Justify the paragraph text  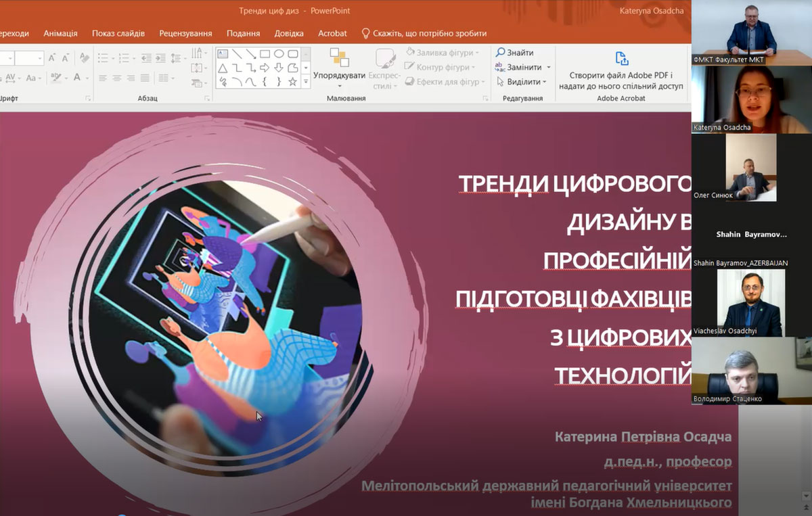pos(145,78)
